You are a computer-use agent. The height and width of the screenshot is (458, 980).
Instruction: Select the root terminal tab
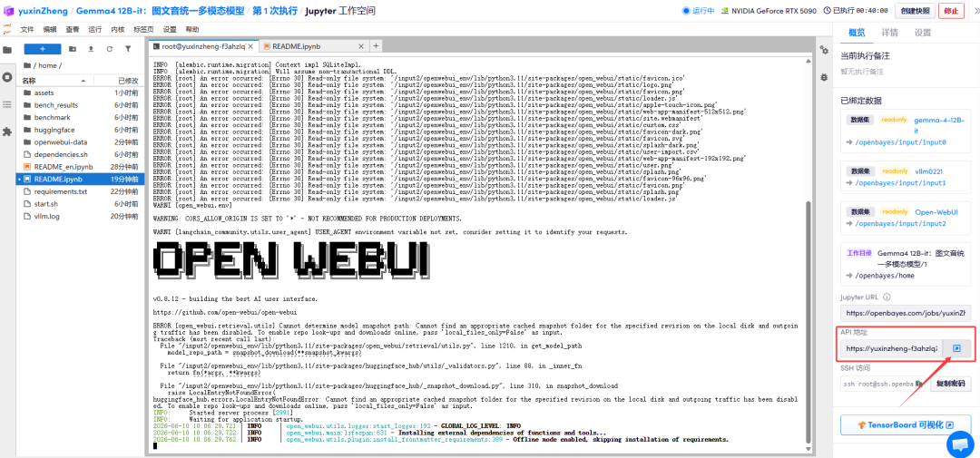pos(203,46)
